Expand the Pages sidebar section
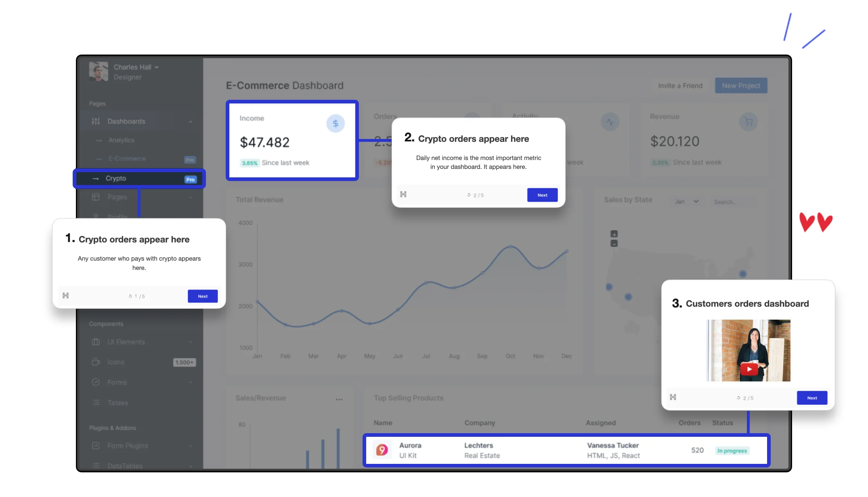Viewport: 868px width, 497px height. click(x=191, y=197)
